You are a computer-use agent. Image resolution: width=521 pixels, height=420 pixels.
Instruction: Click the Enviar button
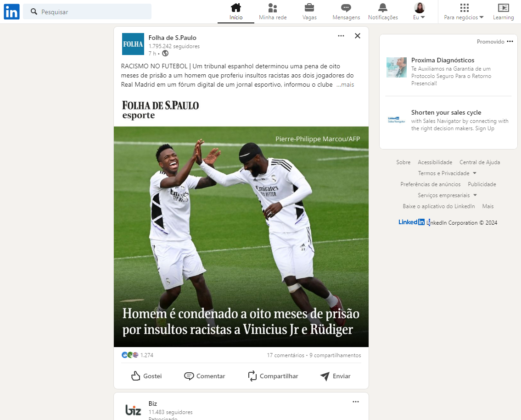coord(335,376)
